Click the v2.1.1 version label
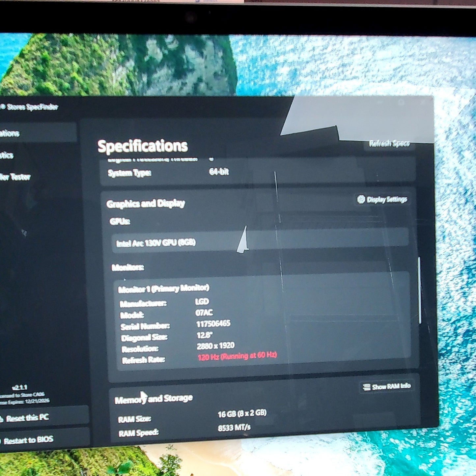This screenshot has height=476, width=476. click(x=19, y=387)
